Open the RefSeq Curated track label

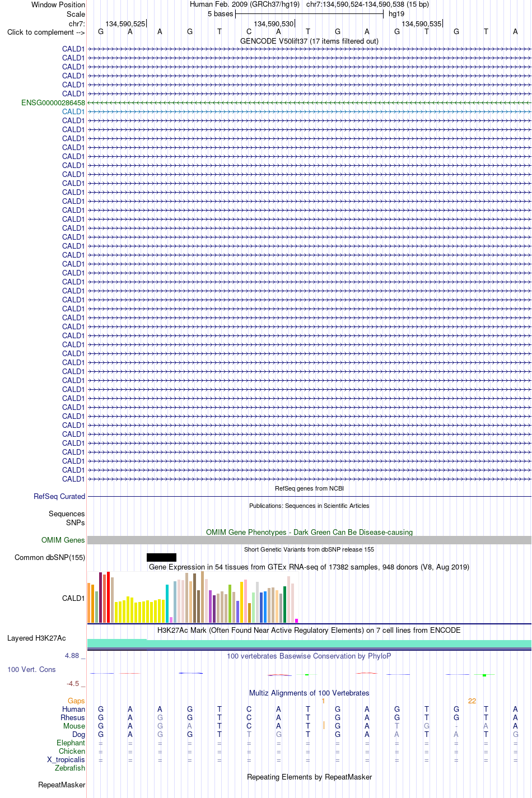point(59,496)
